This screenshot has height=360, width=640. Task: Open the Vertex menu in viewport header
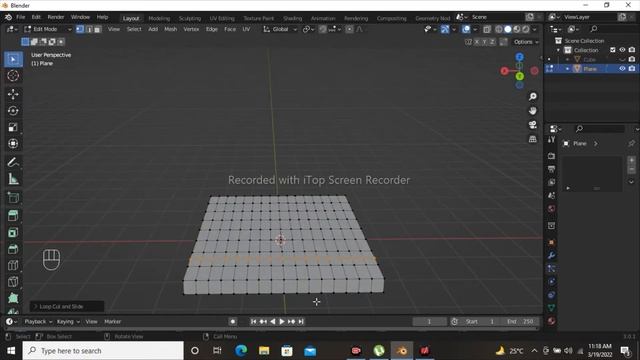click(x=191, y=29)
